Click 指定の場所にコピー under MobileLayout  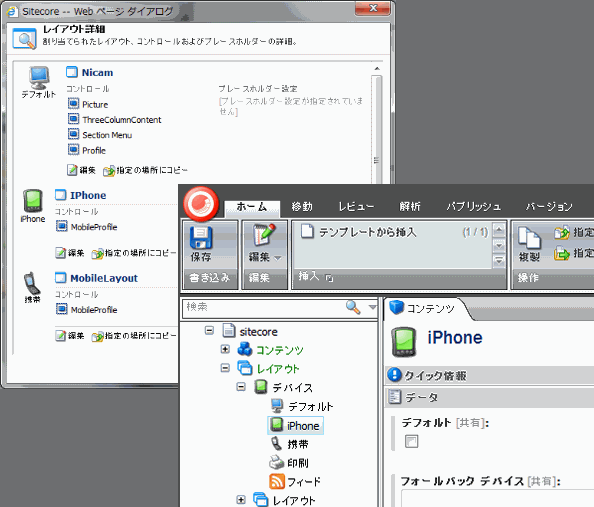coord(134,336)
